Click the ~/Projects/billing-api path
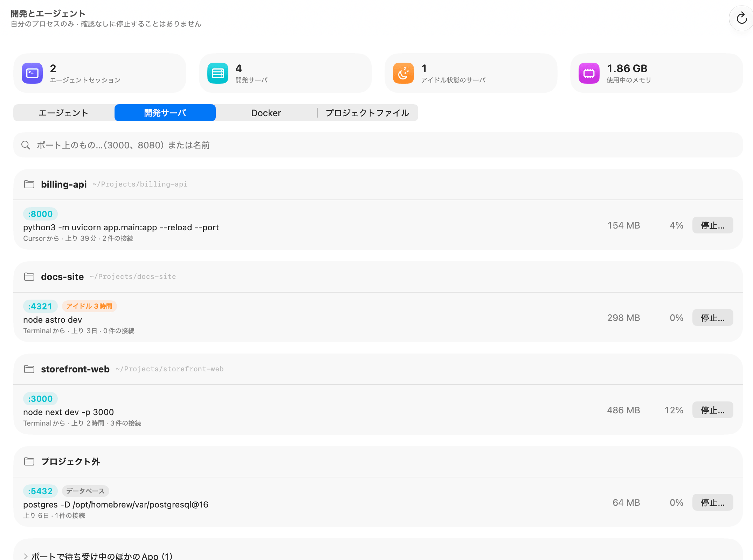 click(x=140, y=184)
